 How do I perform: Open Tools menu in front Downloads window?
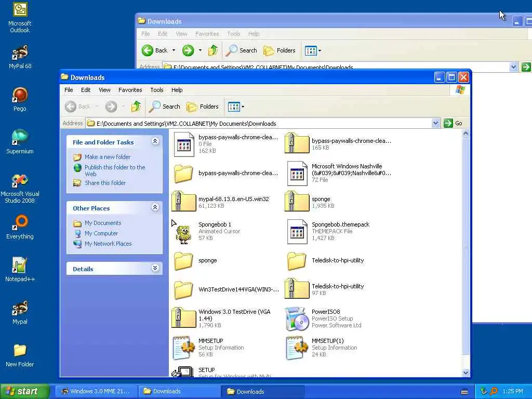[157, 90]
